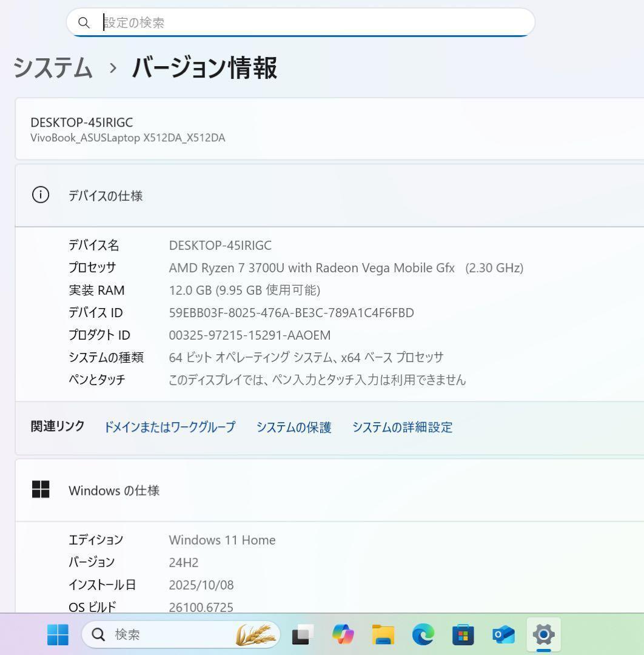The image size is (644, 655).
Task: Open ドメインまたはワークグループ link
Action: point(169,427)
